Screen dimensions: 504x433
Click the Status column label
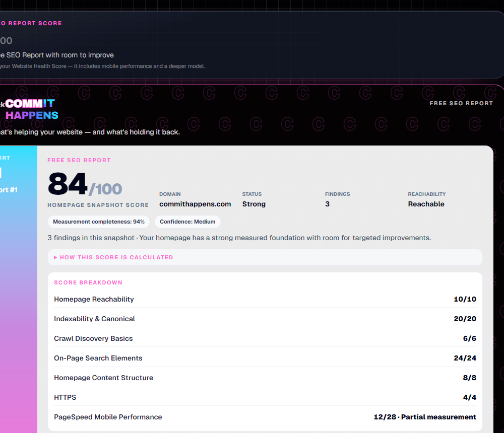[x=252, y=194]
